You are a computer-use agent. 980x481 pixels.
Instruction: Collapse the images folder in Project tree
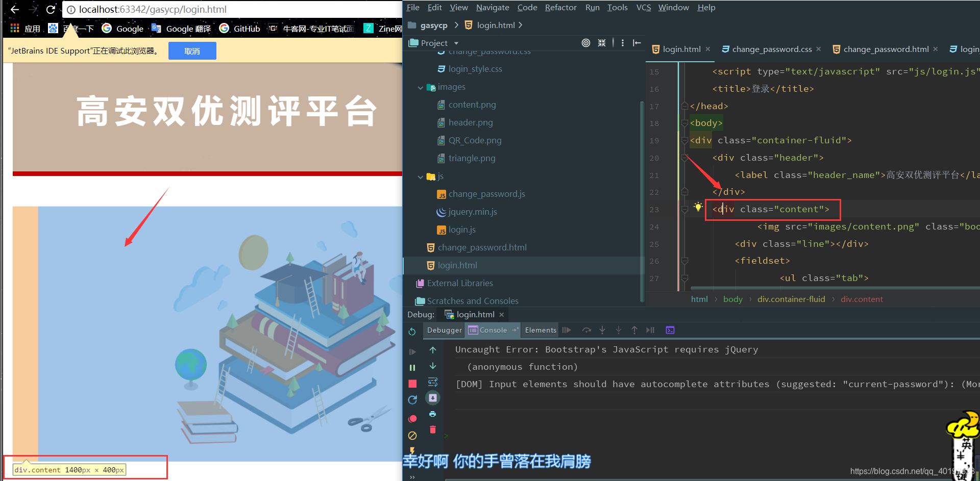pyautogui.click(x=421, y=87)
